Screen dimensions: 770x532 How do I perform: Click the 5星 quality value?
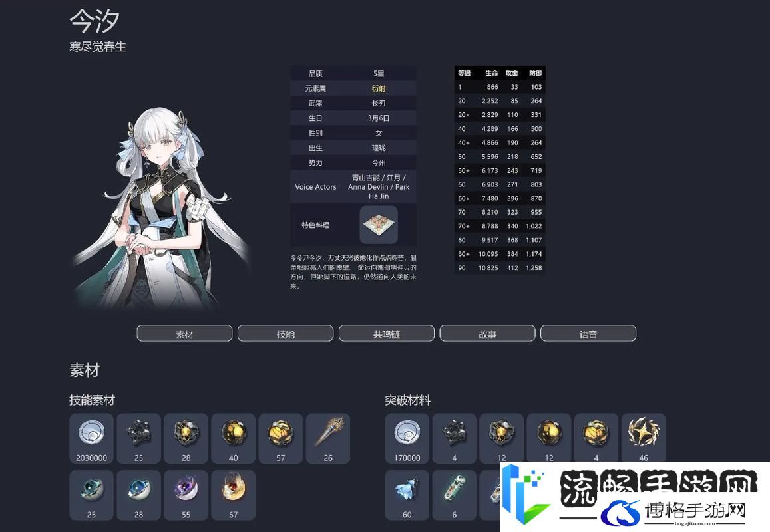(379, 74)
